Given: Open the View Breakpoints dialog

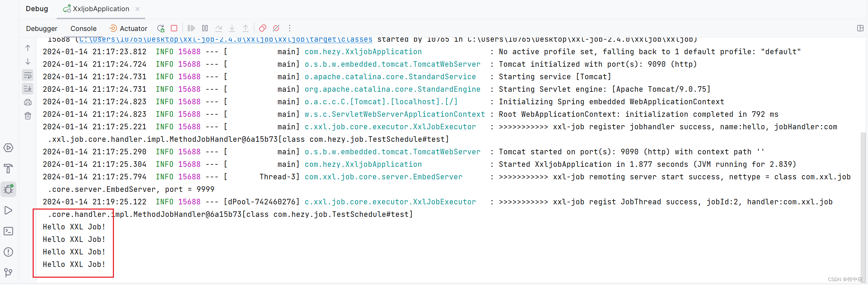Looking at the screenshot, I should coord(263,28).
